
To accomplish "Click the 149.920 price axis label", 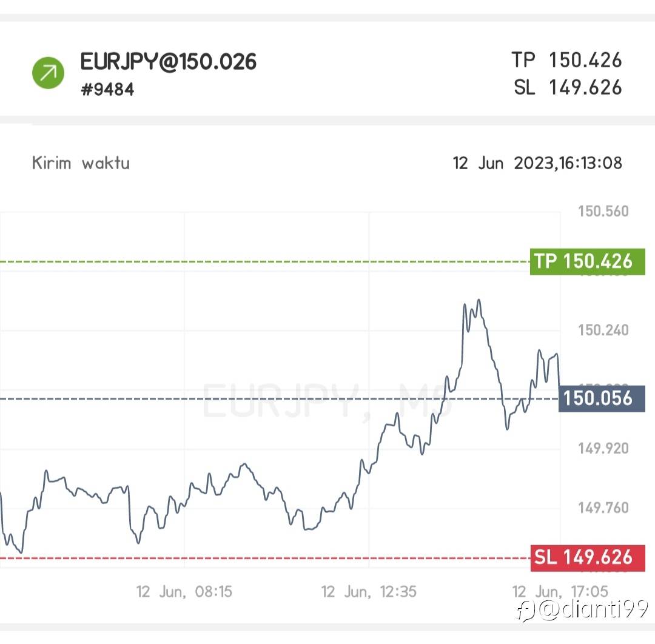I will tap(603, 449).
